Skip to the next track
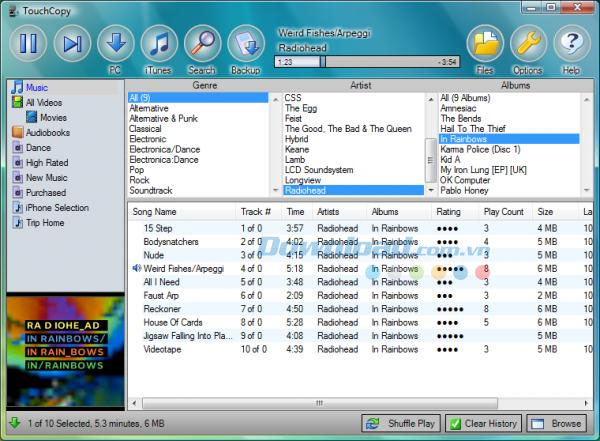Screen dimensions: 600x441 (x=72, y=43)
